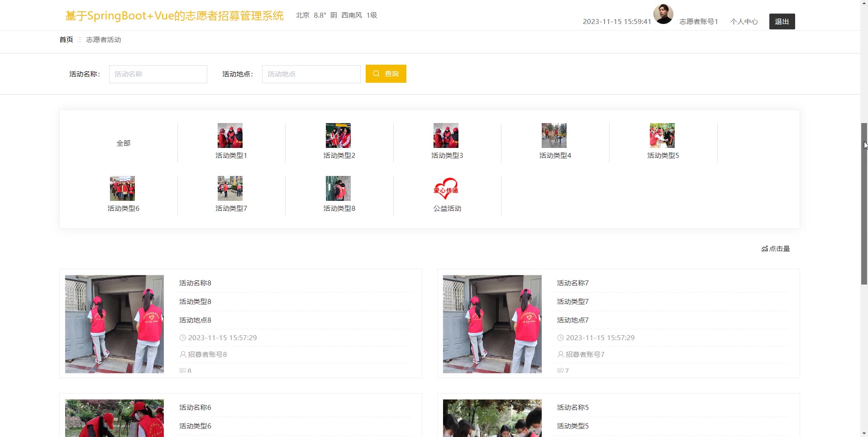Image resolution: width=868 pixels, height=437 pixels.
Task: Click the clock icon in 活动名称8 card
Action: [183, 338]
